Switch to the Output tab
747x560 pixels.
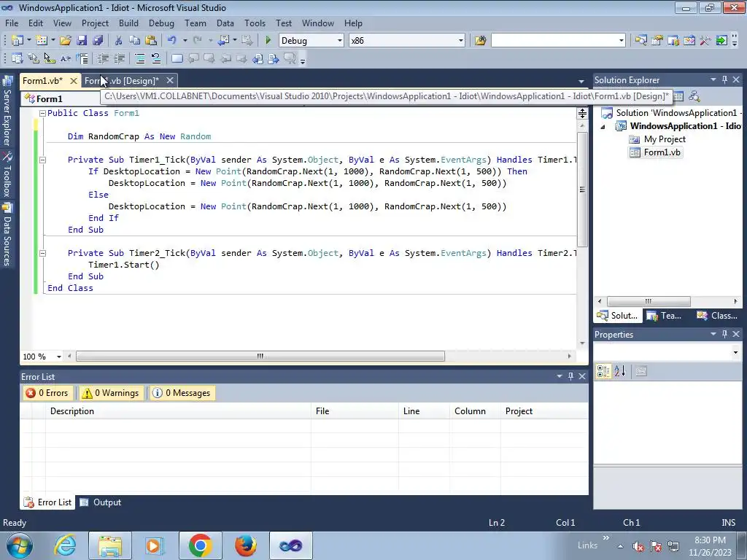(x=101, y=502)
